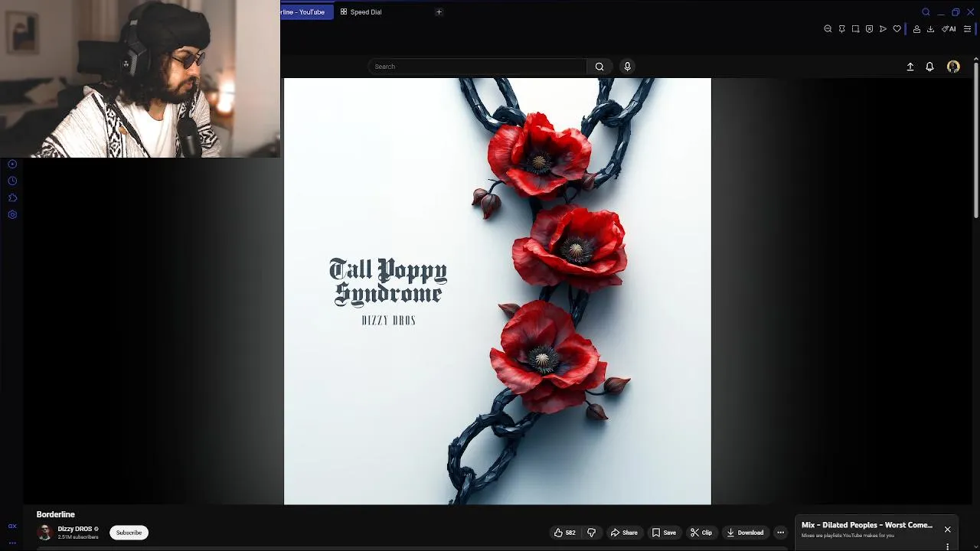
Task: Click into the YouTube Search field
Action: (x=477, y=67)
